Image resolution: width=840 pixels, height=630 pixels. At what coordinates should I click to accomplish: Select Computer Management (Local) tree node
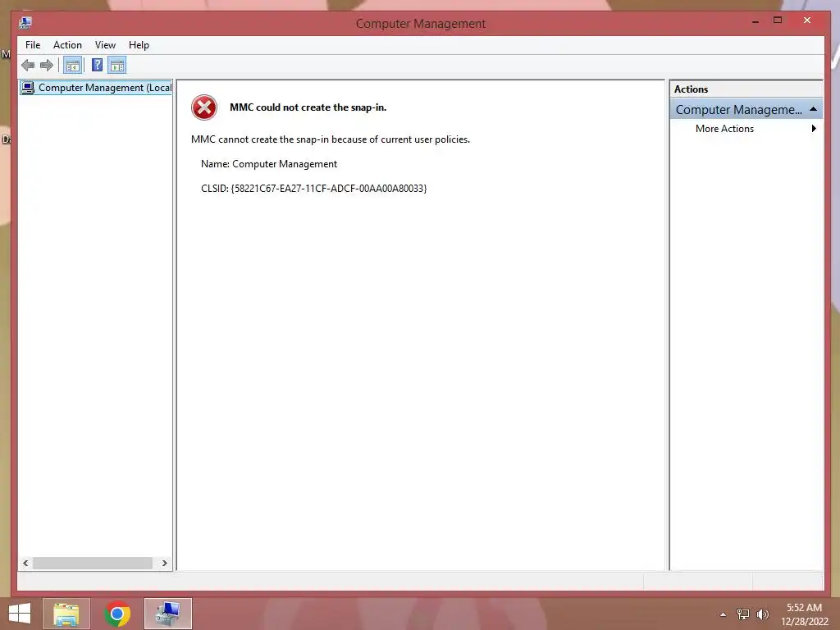coord(96,87)
